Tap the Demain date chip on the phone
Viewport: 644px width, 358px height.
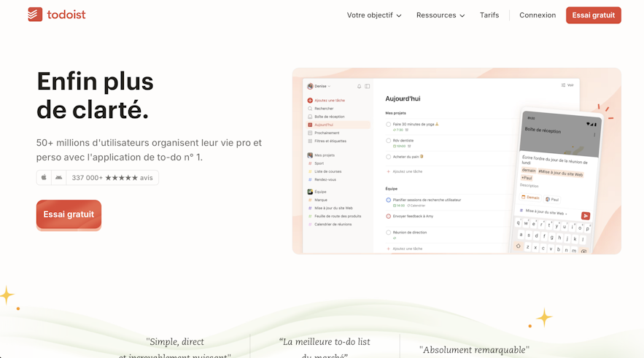pos(530,198)
